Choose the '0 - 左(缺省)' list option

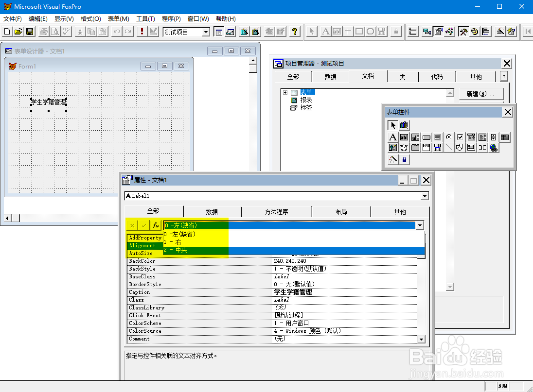point(294,234)
